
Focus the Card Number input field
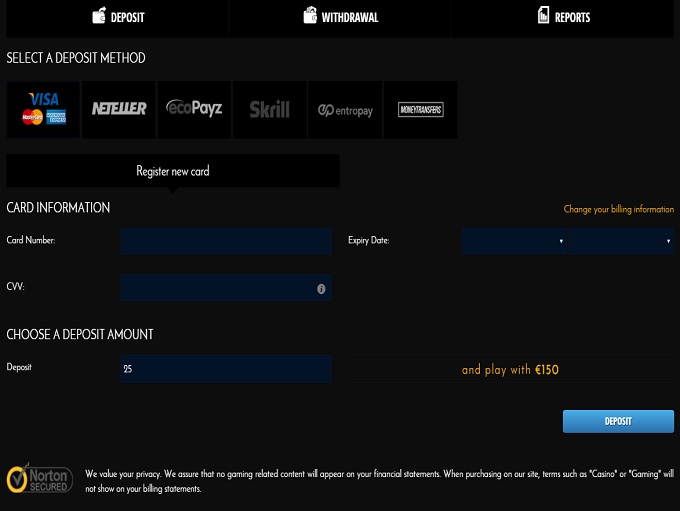(226, 241)
